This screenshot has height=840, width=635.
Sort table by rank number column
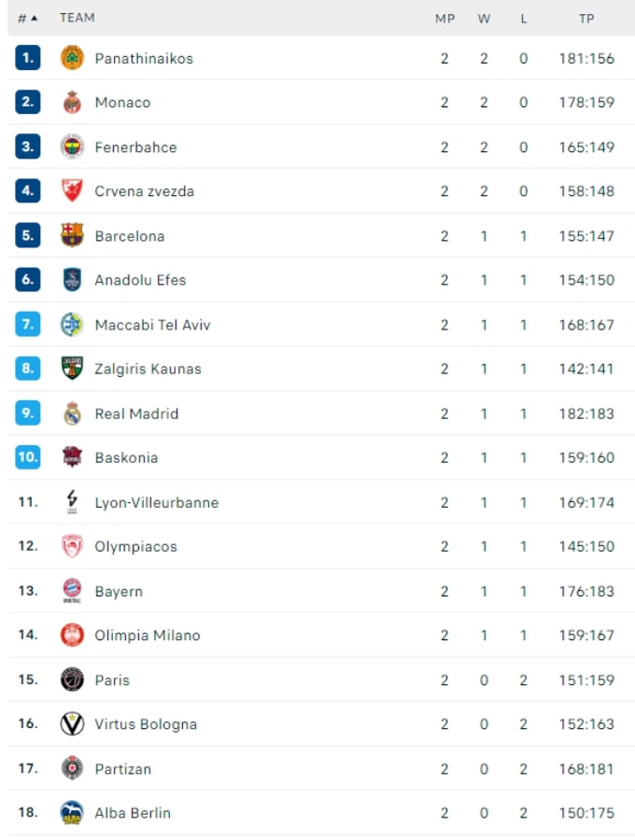click(27, 18)
